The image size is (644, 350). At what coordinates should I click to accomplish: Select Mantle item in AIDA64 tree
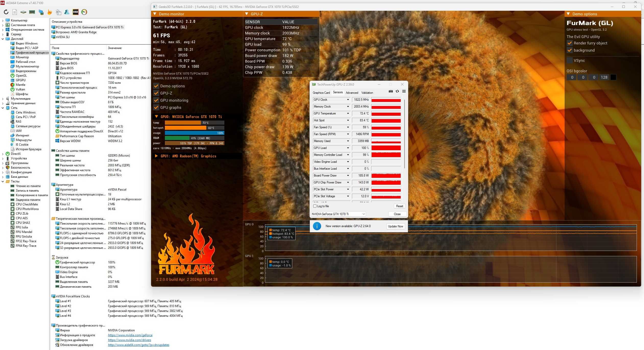coord(20,85)
